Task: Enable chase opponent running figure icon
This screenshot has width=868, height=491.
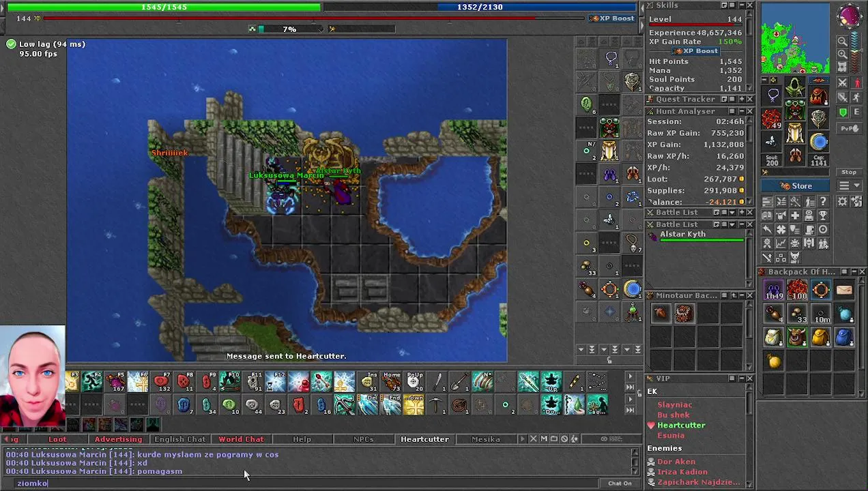Action: pos(856,98)
